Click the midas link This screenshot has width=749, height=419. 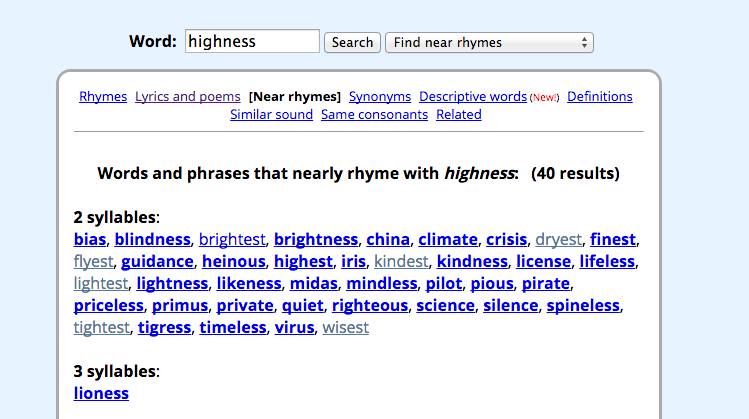[x=313, y=283]
